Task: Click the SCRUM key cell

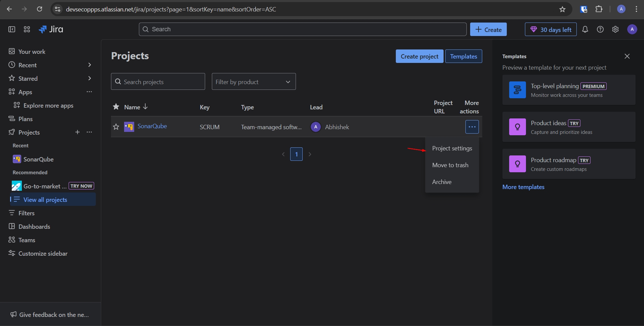Action: 210,127
